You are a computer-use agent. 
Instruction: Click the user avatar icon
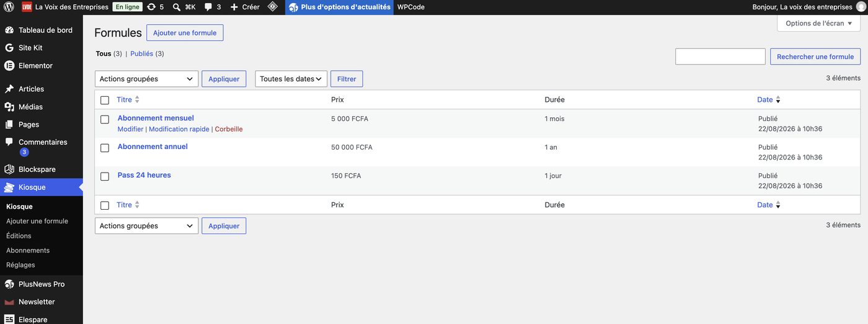[860, 7]
